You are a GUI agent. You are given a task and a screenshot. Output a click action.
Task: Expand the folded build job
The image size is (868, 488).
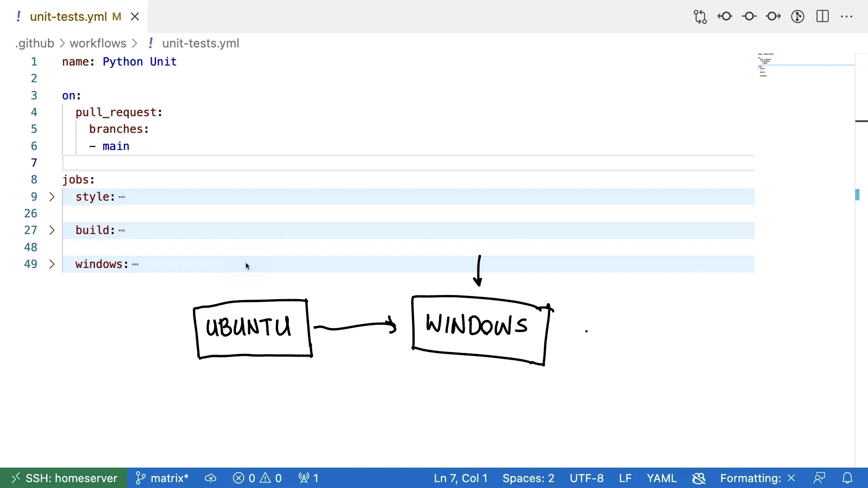pyautogui.click(x=52, y=230)
